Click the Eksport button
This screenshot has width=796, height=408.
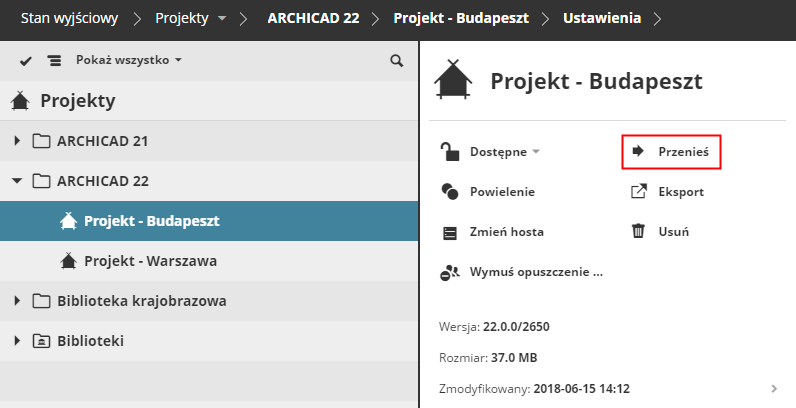coord(667,192)
